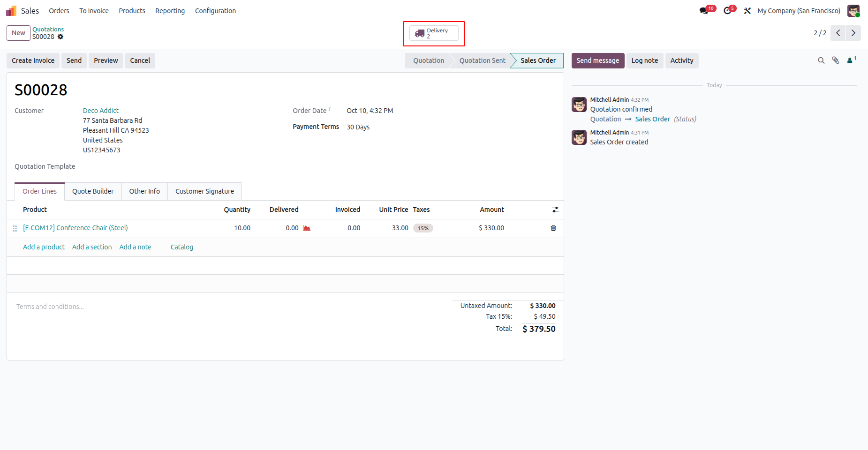The height and width of the screenshot is (450, 868).
Task: Click the delivered 0.00 cell
Action: tap(292, 228)
